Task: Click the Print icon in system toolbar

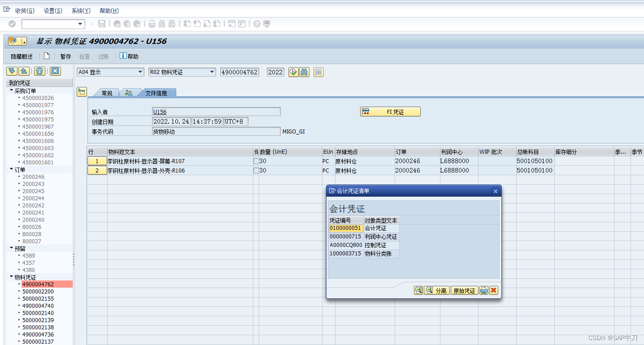Action: [152, 24]
